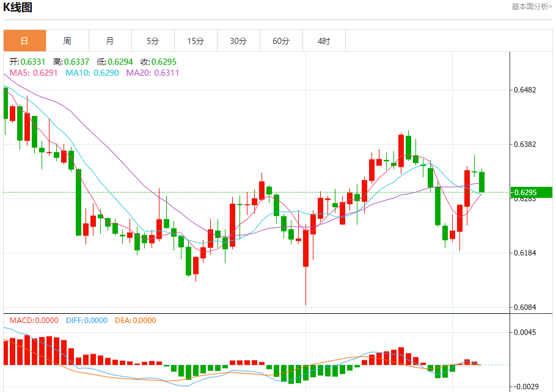Switch to the 周 weekly tab
The image size is (556, 392).
click(67, 41)
